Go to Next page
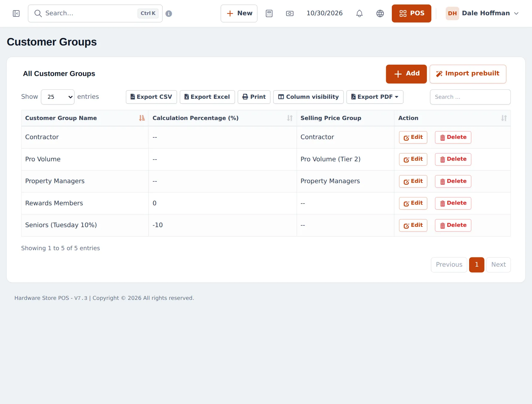This screenshot has height=404, width=532. [498, 265]
